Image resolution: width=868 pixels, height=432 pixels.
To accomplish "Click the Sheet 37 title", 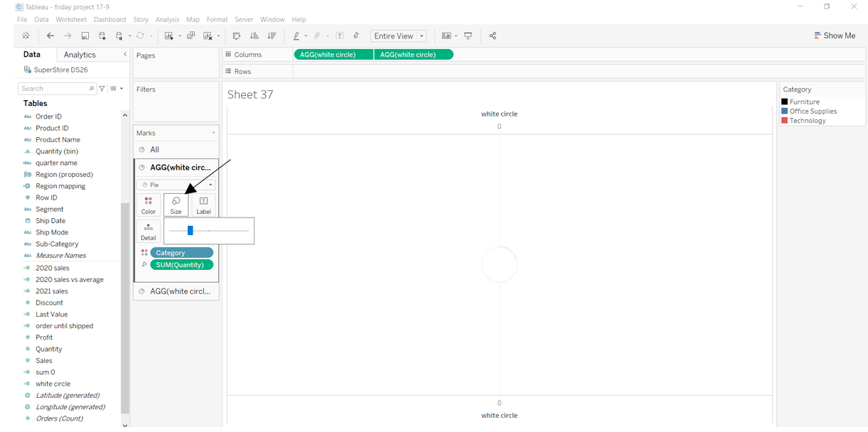I will [250, 94].
